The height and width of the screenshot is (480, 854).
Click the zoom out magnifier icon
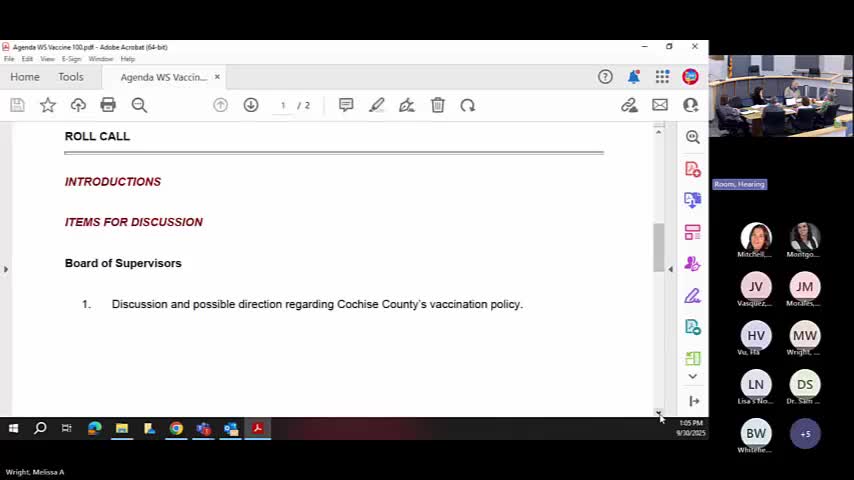click(139, 105)
